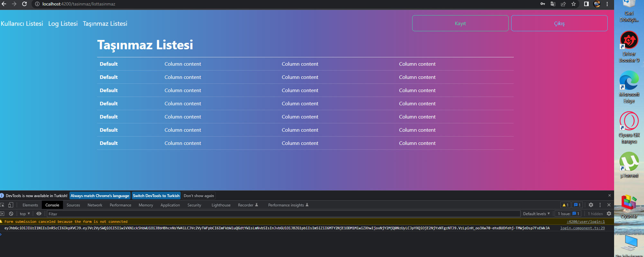This screenshot has height=257, width=644.
Task: Click the logged JWT token text
Action: (277, 228)
